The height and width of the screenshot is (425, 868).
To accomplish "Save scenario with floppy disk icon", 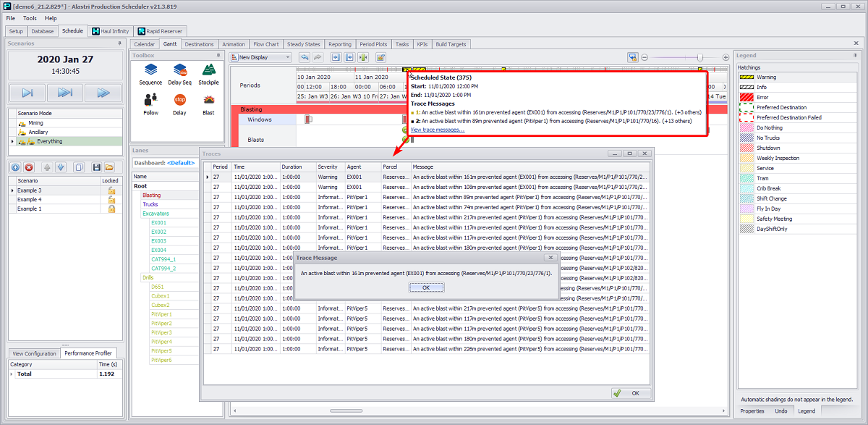I will click(x=97, y=167).
